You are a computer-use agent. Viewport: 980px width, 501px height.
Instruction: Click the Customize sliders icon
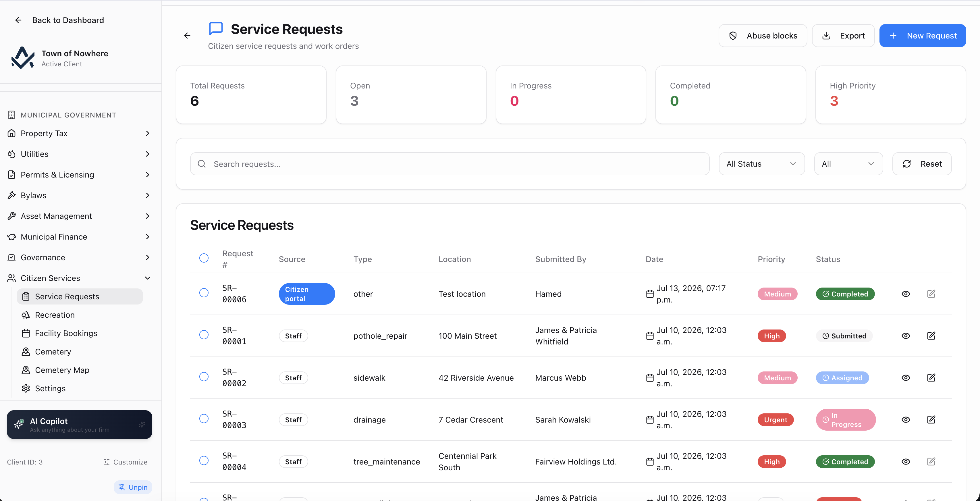[x=107, y=462]
